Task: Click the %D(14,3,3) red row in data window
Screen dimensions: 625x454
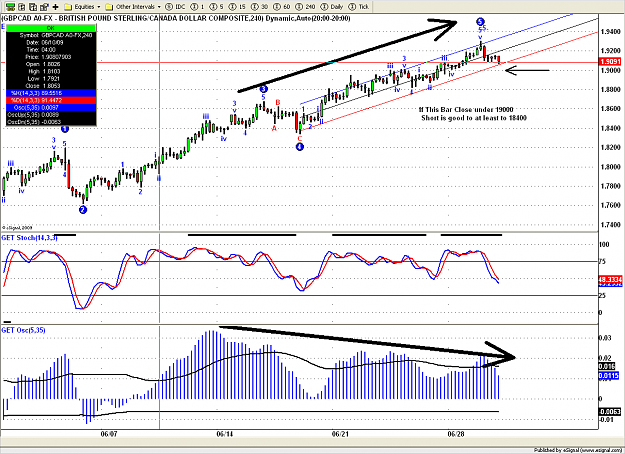Action: tap(51, 100)
